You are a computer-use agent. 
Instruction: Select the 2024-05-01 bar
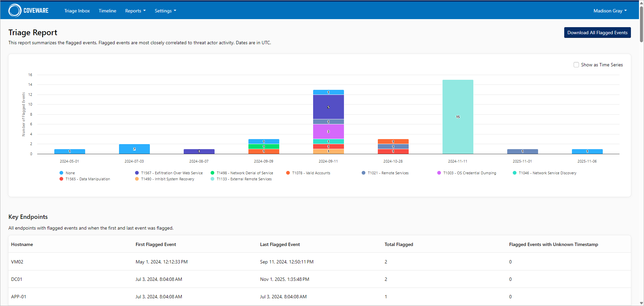[69, 151]
